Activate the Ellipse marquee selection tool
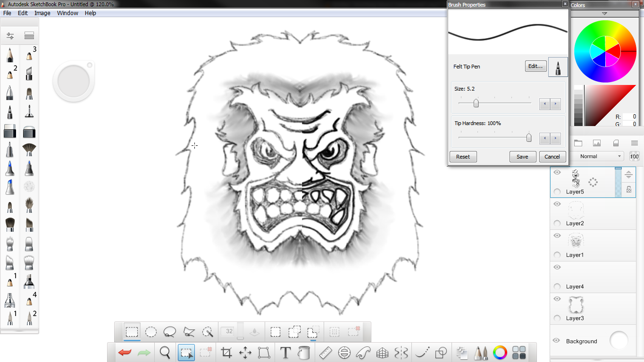This screenshot has width=644, height=362. [x=151, y=332]
